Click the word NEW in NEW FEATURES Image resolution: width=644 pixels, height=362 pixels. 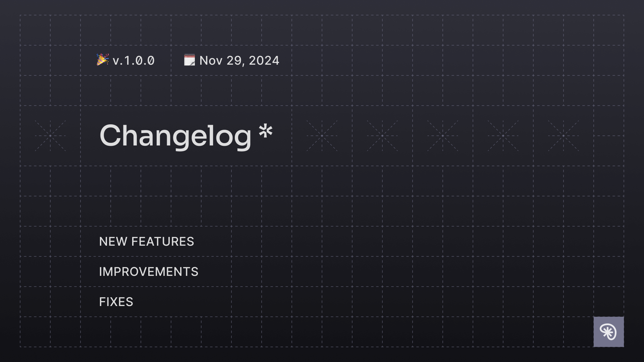(113, 242)
